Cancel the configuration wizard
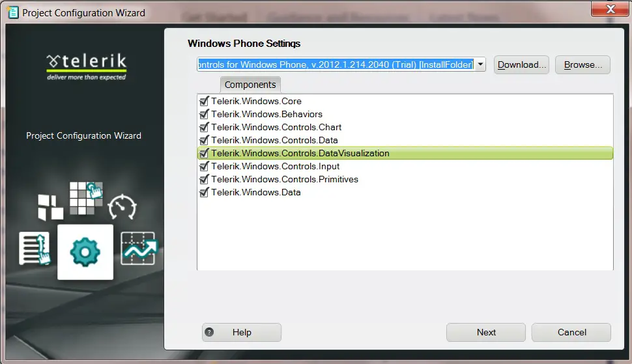The width and height of the screenshot is (632, 364). pos(571,332)
